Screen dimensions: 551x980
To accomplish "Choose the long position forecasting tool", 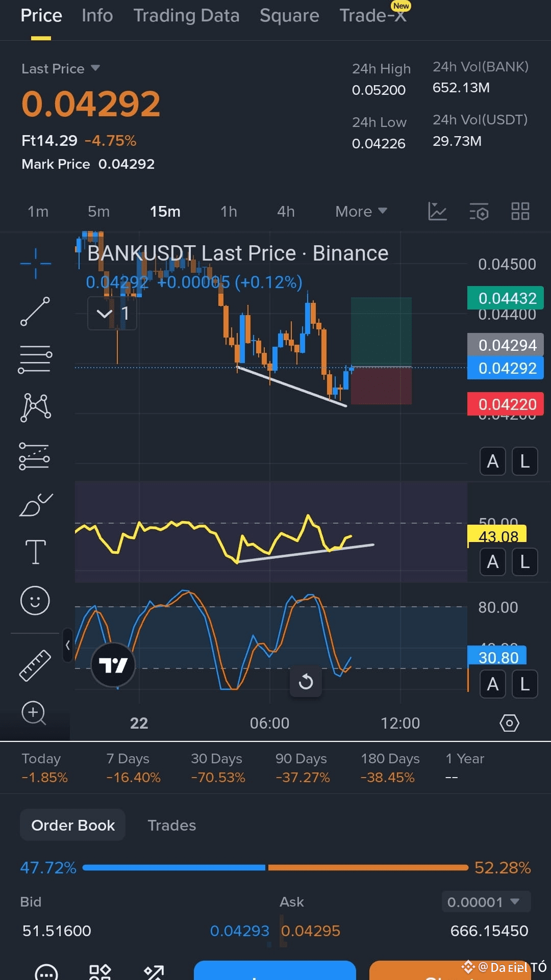I will (35, 456).
